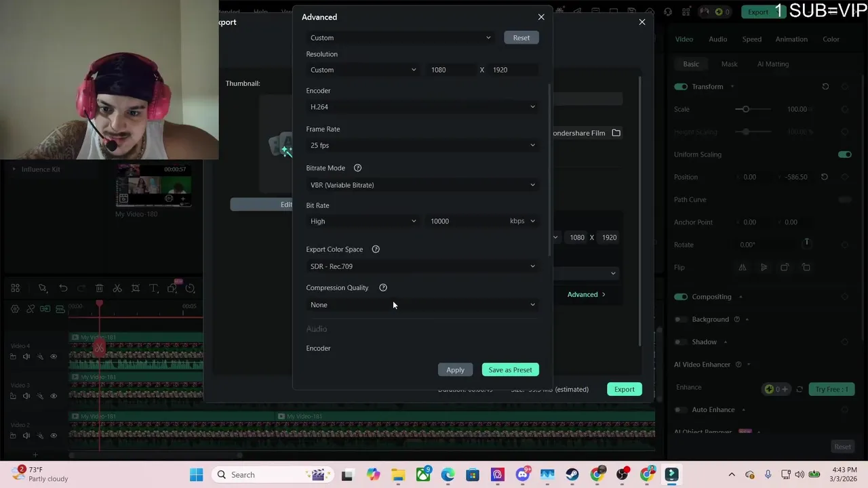868x488 pixels.
Task: Open File Explorer from the taskbar
Action: point(398,474)
